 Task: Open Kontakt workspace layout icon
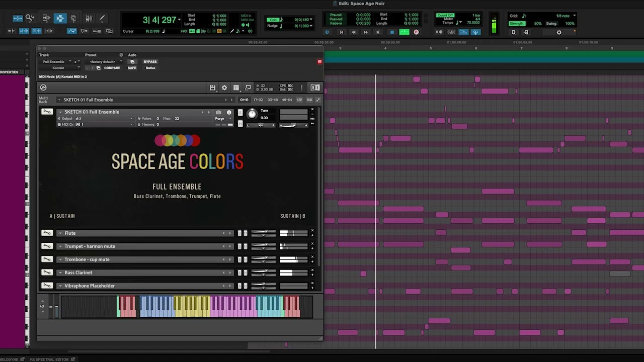tap(236, 87)
